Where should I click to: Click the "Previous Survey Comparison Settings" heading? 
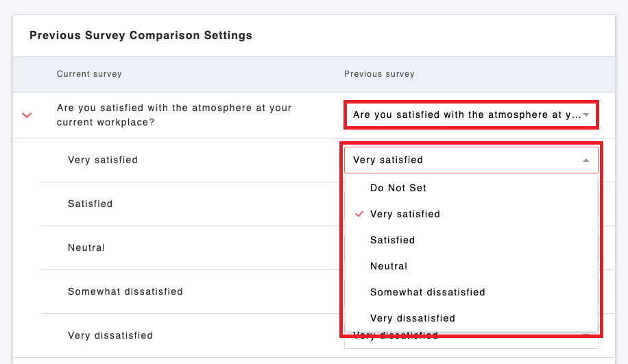pos(141,36)
